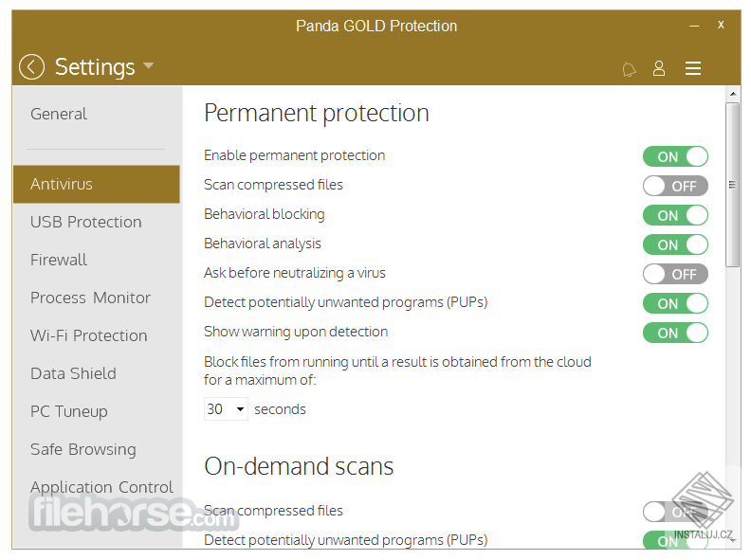Open Wi-Fi Protection settings
This screenshot has width=751, height=560.
[88, 335]
